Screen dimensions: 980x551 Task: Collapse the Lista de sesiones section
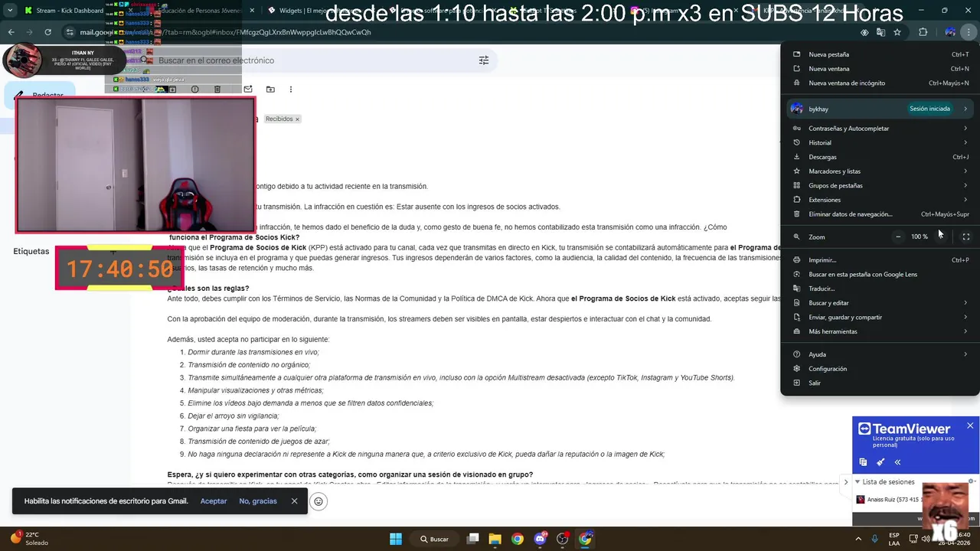[x=857, y=482]
